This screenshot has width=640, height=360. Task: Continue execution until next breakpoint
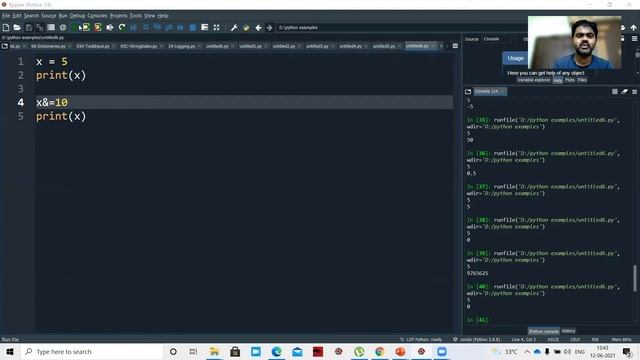tap(180, 27)
